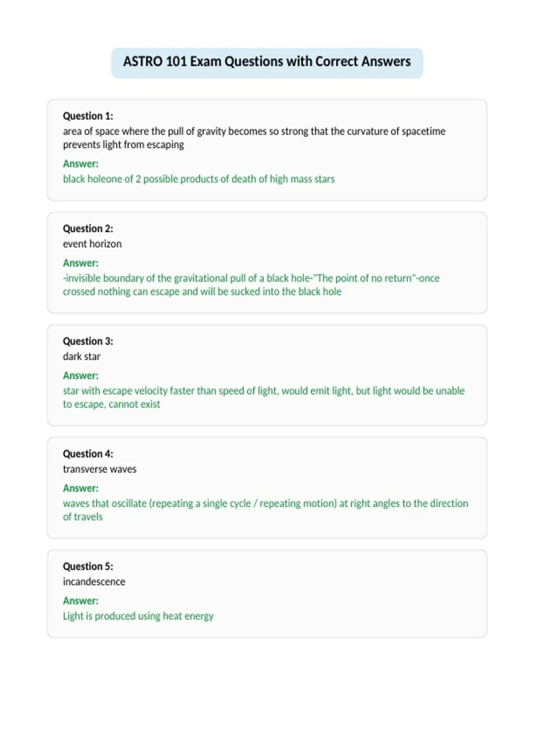Select the 'dark star' question text
This screenshot has height=756, width=534.
click(81, 356)
